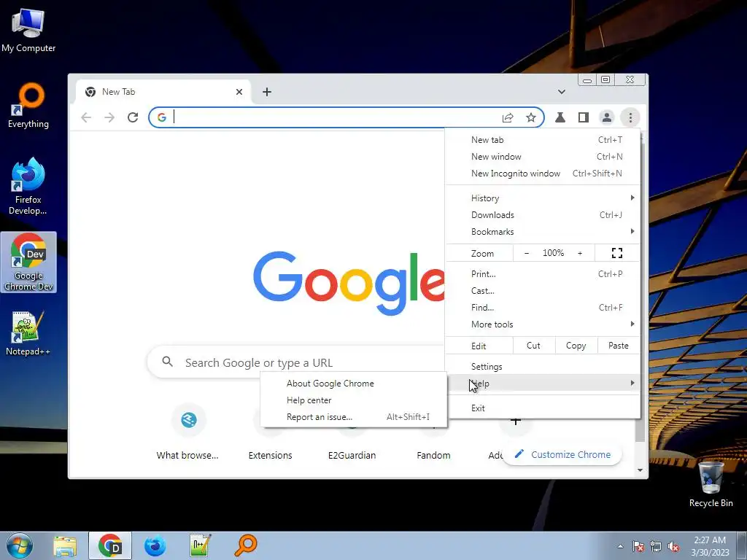Open File Explorer from taskbar
Image resolution: width=747 pixels, height=560 pixels.
(65, 545)
